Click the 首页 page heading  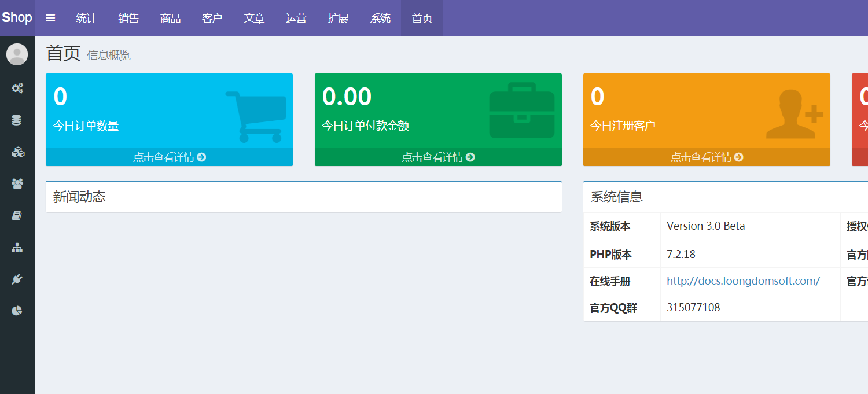pos(63,53)
